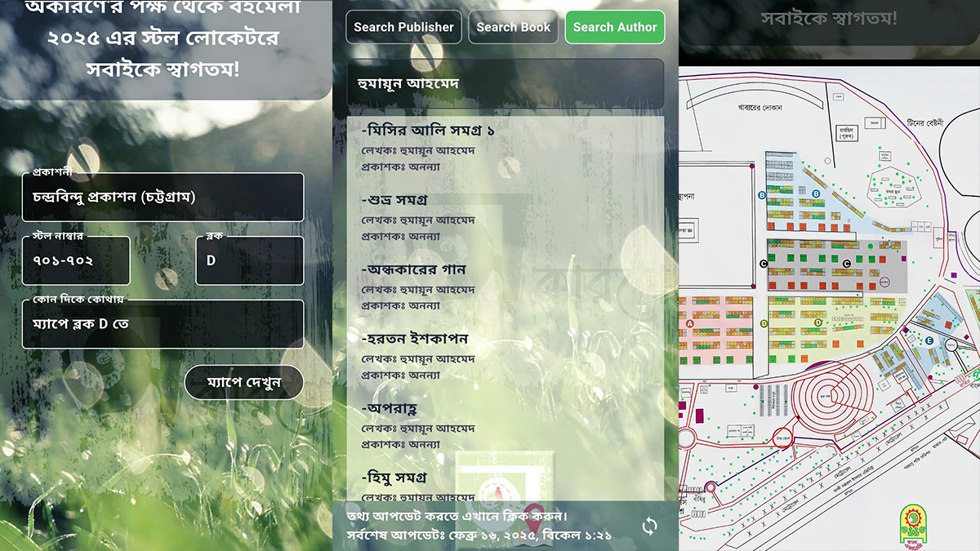Select the block A marker on the map

click(x=689, y=324)
